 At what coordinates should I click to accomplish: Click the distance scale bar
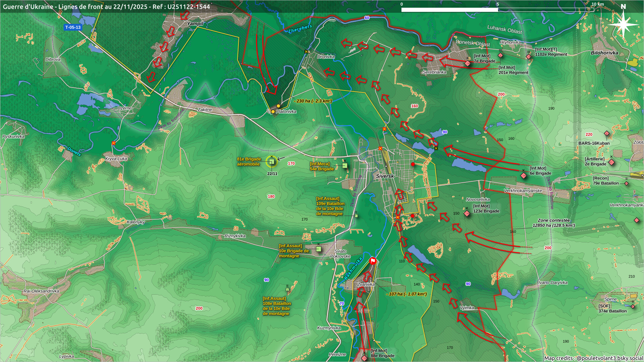click(497, 9)
